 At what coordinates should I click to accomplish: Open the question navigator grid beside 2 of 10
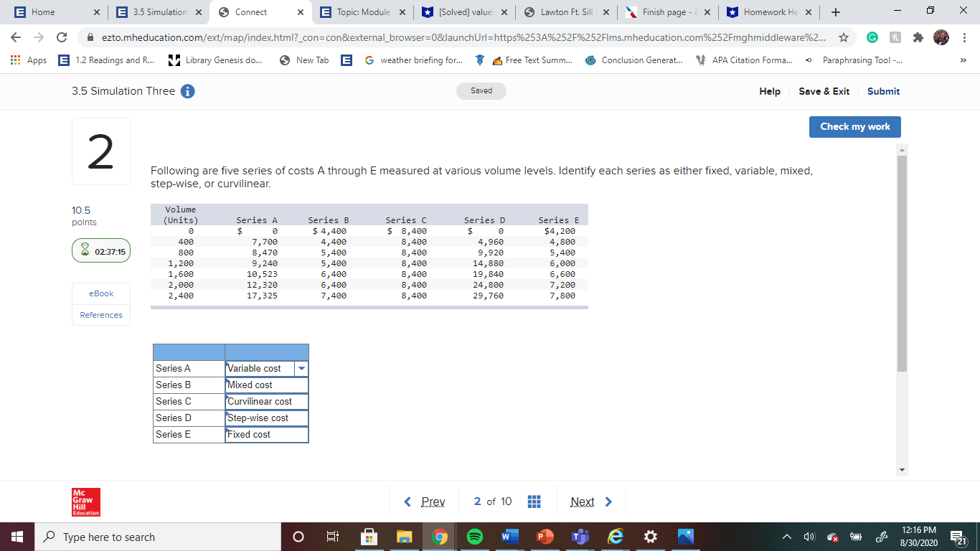(534, 501)
